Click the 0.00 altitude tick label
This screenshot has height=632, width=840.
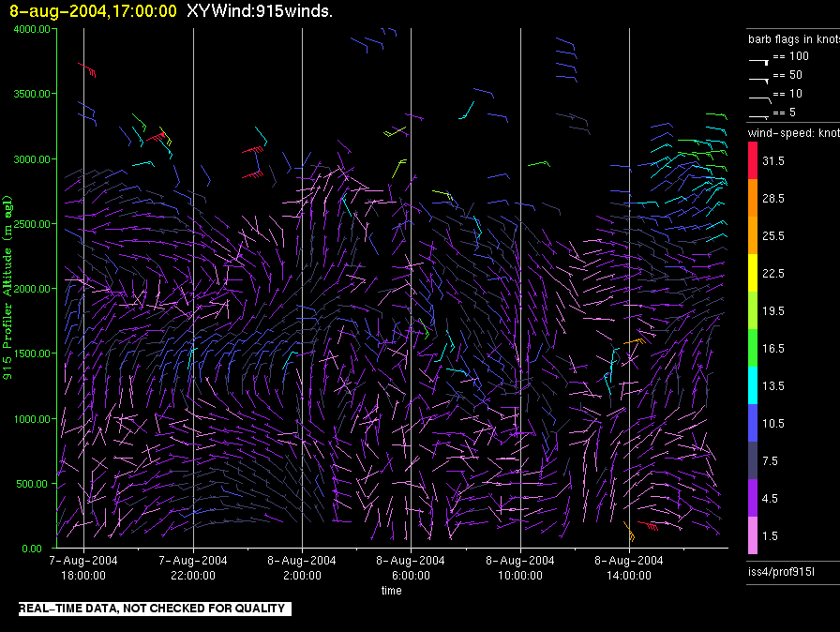pyautogui.click(x=32, y=549)
